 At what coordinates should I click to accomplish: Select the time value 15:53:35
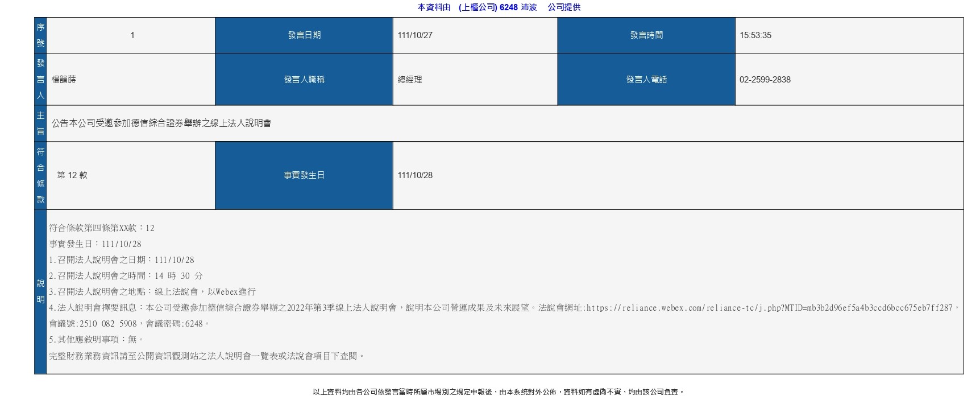[x=755, y=35]
